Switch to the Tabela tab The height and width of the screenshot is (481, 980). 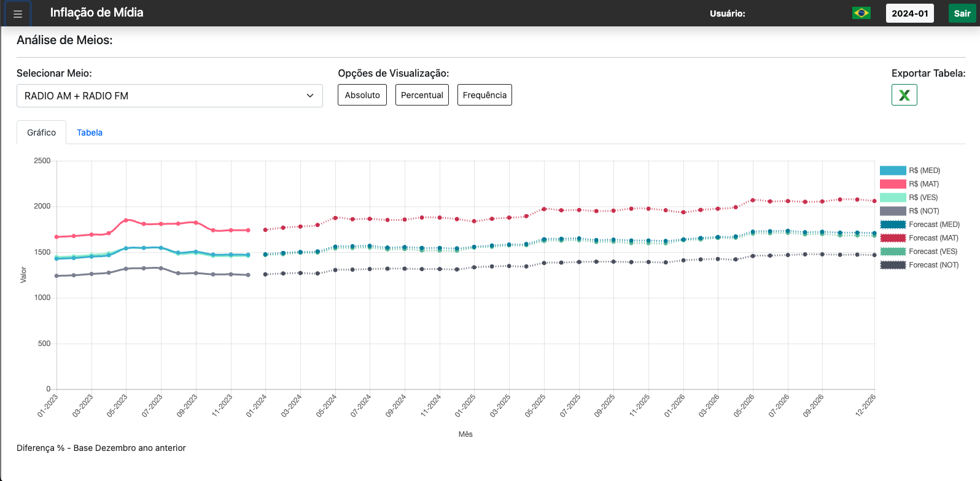tap(90, 133)
